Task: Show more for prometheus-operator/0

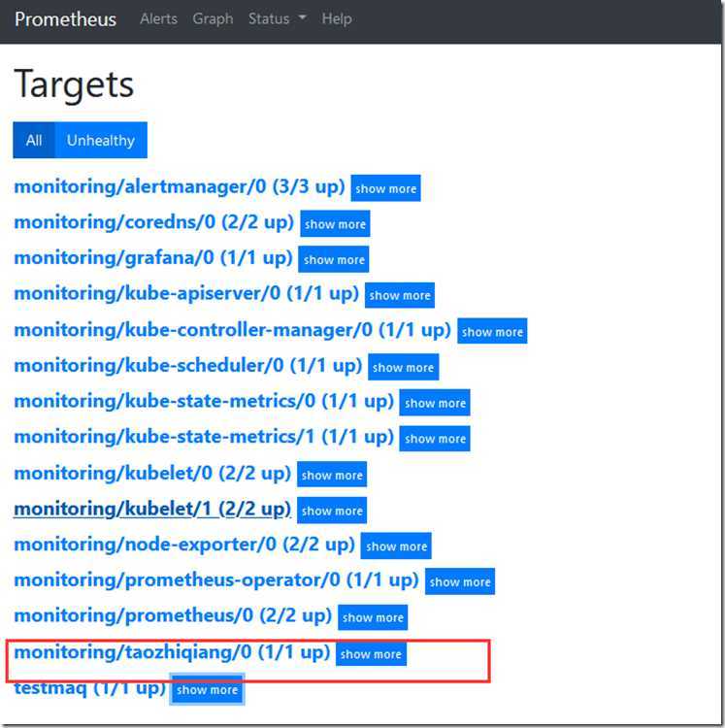Action: (x=460, y=581)
